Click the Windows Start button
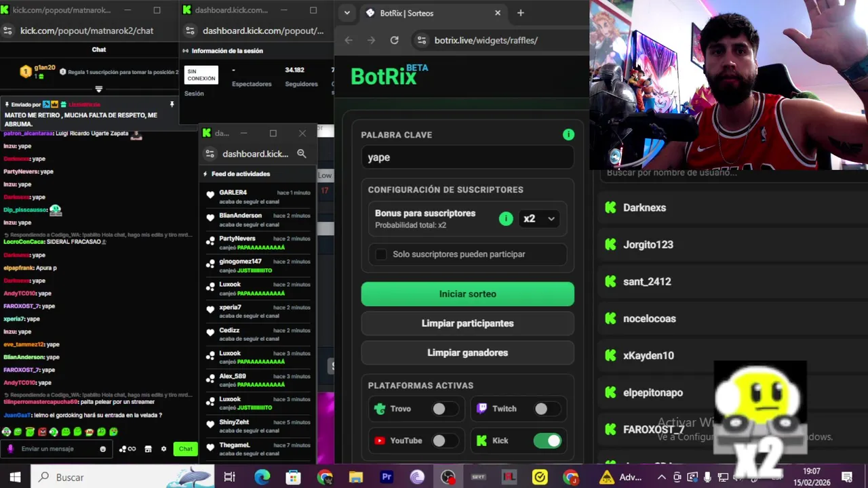868x488 pixels. coord(15,477)
